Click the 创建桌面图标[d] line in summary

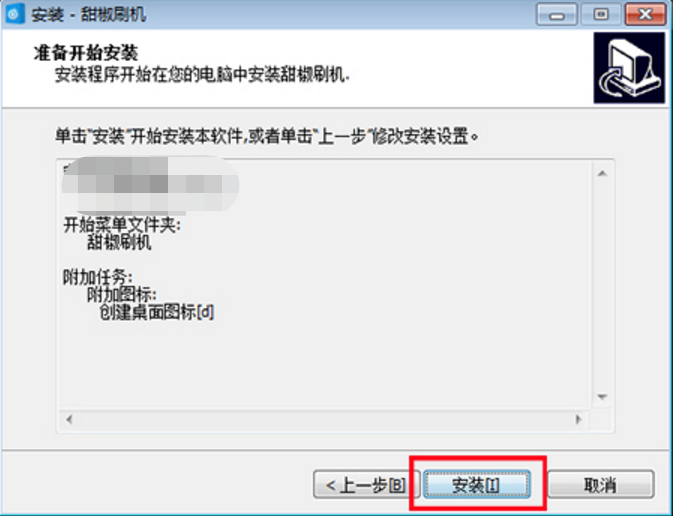(156, 312)
